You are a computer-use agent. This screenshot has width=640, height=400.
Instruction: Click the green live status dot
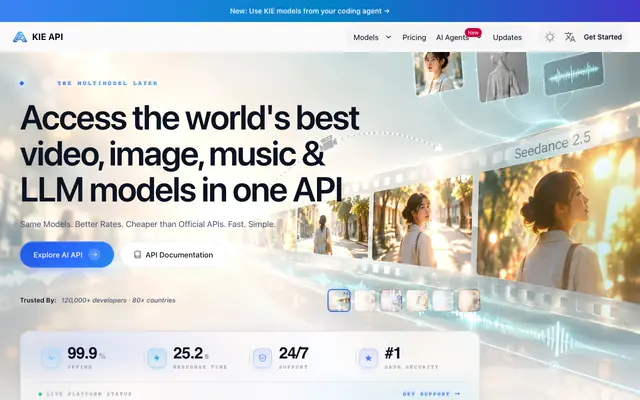click(x=40, y=394)
